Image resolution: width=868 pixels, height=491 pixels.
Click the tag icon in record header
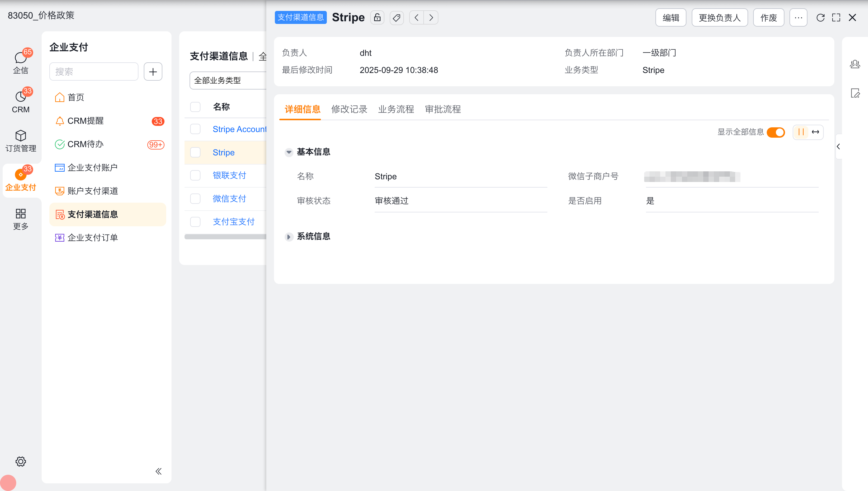[x=397, y=17]
